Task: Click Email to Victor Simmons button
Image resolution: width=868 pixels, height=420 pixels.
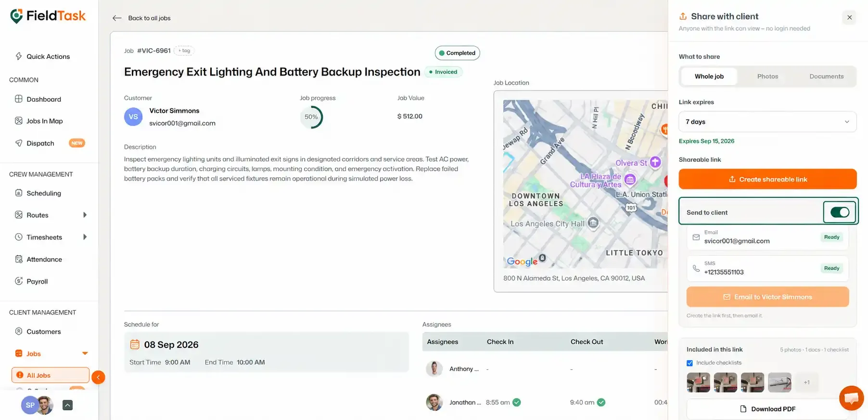Action: [767, 297]
